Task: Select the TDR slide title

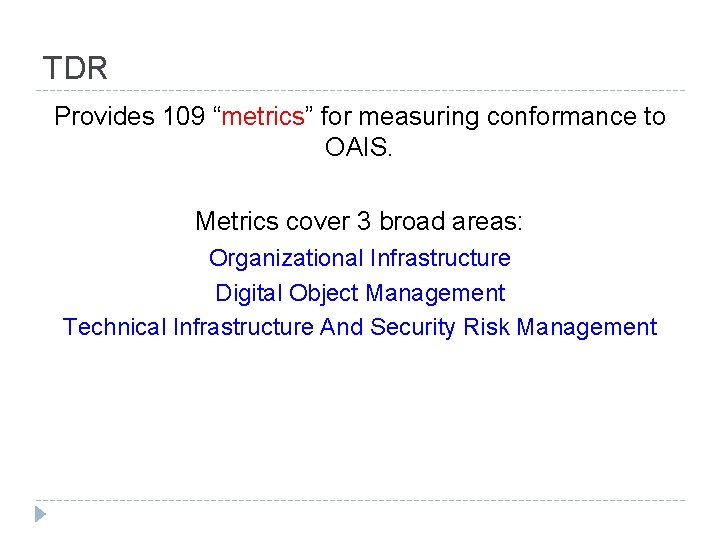Action: 75,68
